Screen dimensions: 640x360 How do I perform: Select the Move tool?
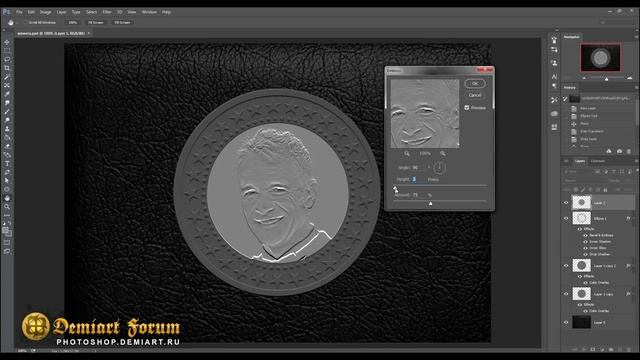(7, 42)
